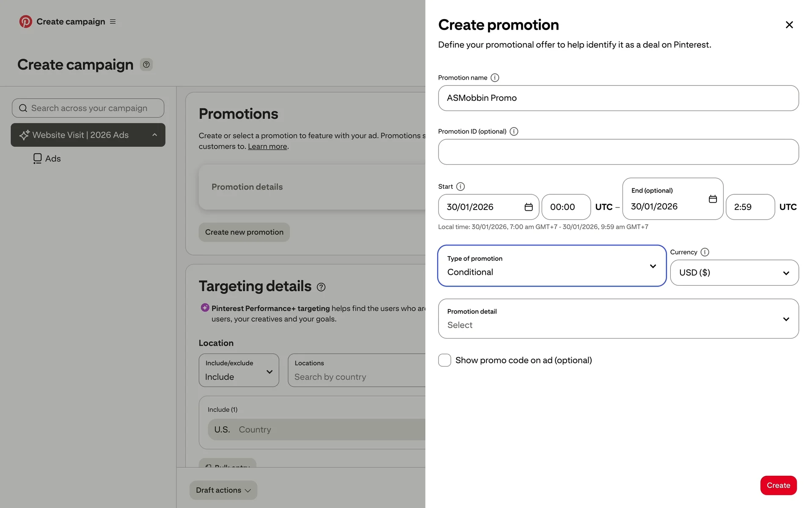Open the end date calendar picker icon
The width and height of the screenshot is (812, 508).
click(x=713, y=199)
